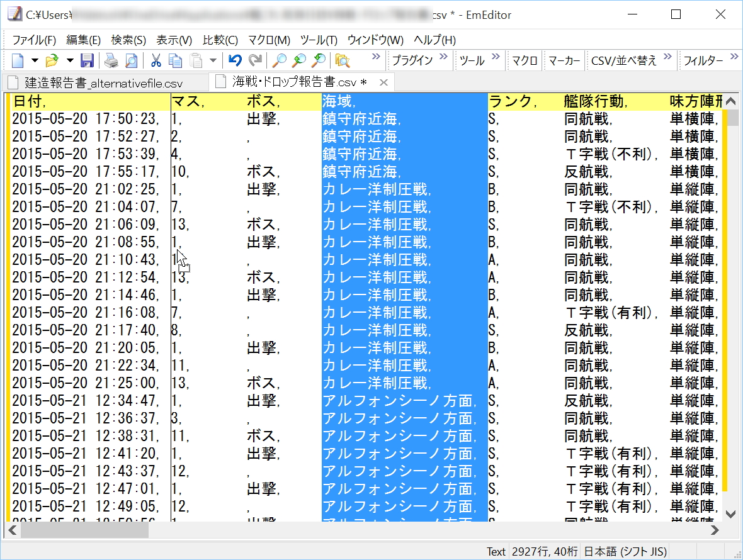
Task: Copy the selection
Action: tap(176, 60)
